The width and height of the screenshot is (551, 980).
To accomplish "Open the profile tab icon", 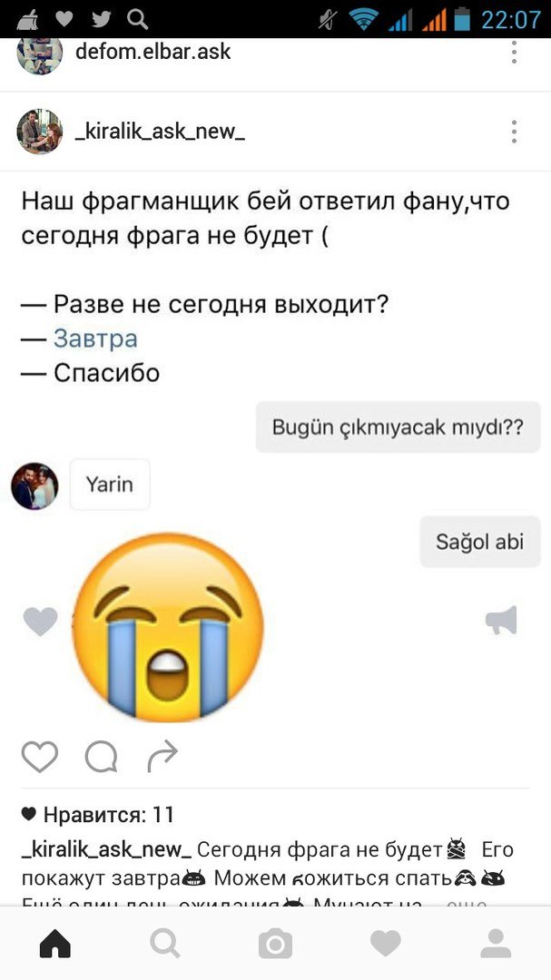I will [496, 943].
